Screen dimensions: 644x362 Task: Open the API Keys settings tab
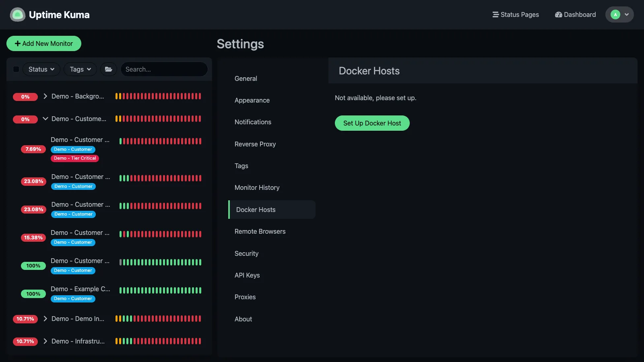pos(272,275)
